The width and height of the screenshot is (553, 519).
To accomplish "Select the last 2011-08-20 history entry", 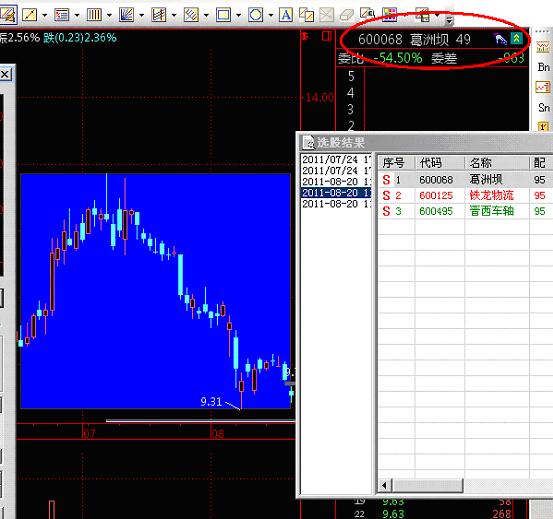I will (336, 203).
